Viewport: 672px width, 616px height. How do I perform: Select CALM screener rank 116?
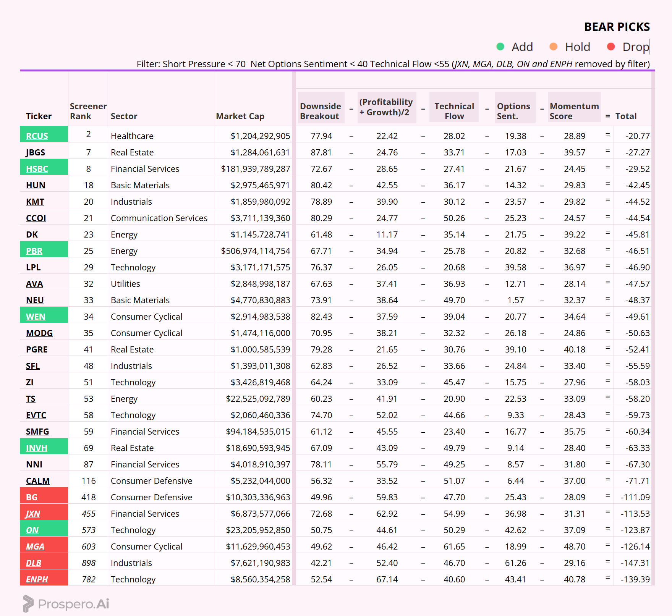(88, 481)
